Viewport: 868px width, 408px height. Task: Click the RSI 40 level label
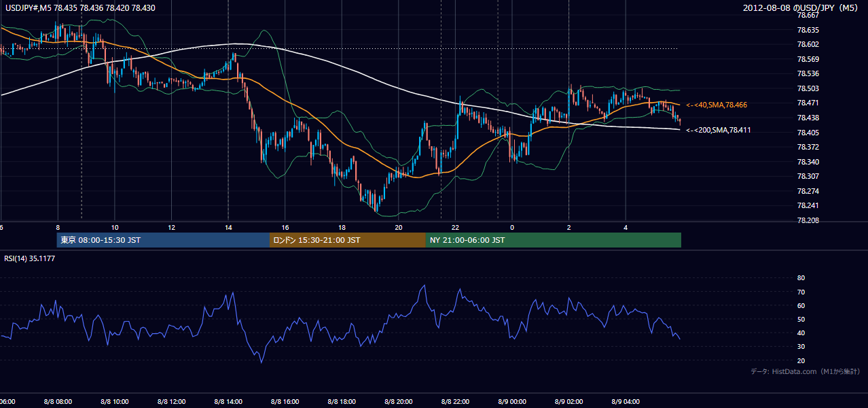click(x=801, y=333)
